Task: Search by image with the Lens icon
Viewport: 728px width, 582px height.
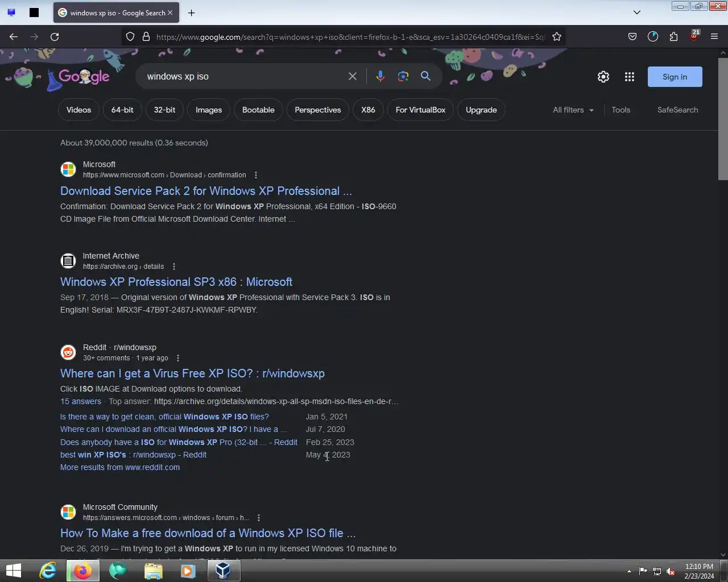Action: point(403,76)
